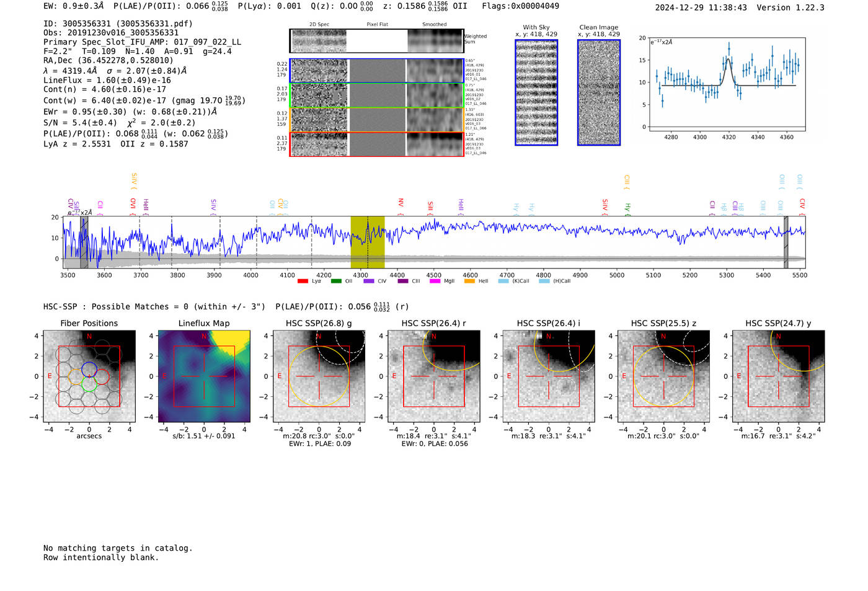Viewport: 868px width, 591px height.
Task: Select the red-bordered fiber spectrum row
Action: point(376,144)
